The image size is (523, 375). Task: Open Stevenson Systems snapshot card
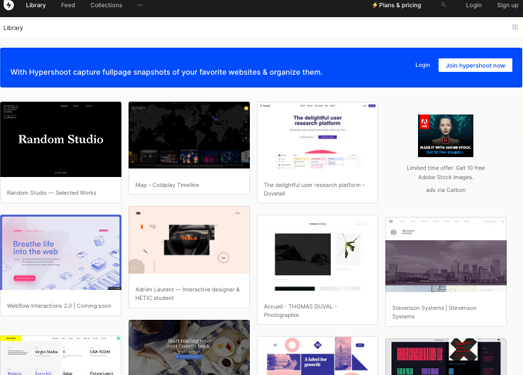[446, 272]
